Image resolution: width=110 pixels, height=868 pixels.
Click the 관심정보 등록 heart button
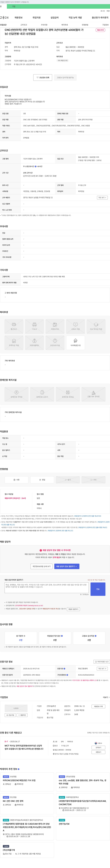(43, 78)
